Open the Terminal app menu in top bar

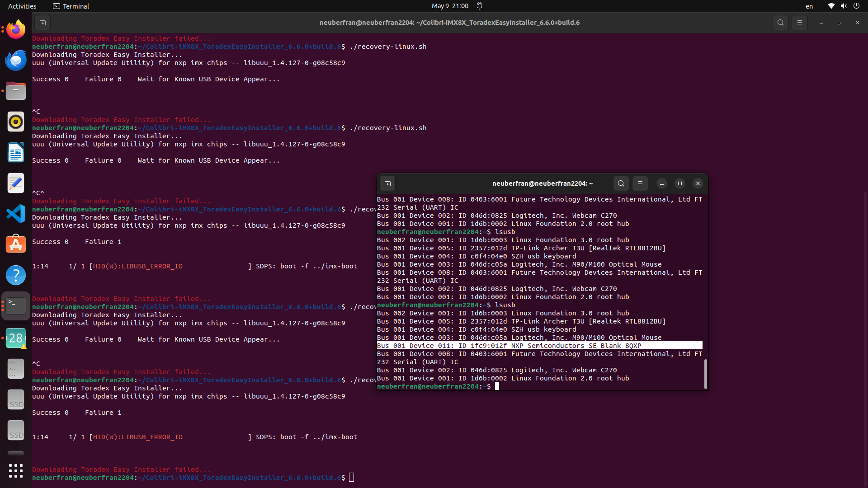(x=71, y=6)
